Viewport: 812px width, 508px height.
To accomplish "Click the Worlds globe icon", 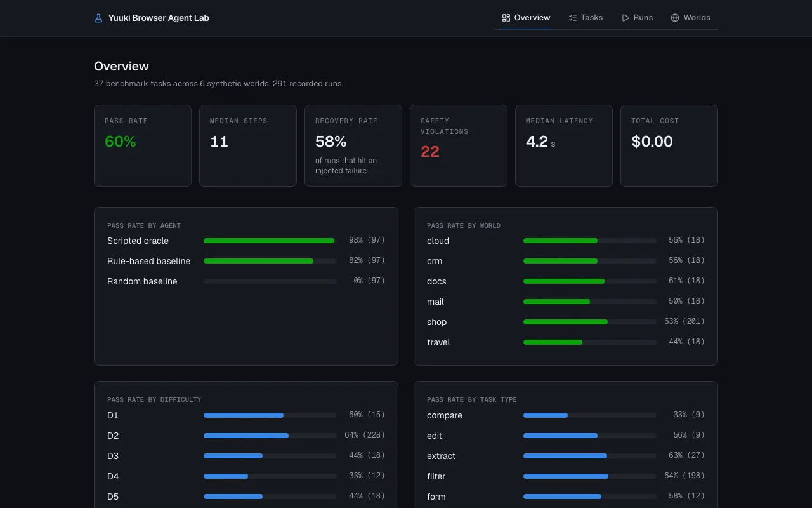I will tap(675, 18).
